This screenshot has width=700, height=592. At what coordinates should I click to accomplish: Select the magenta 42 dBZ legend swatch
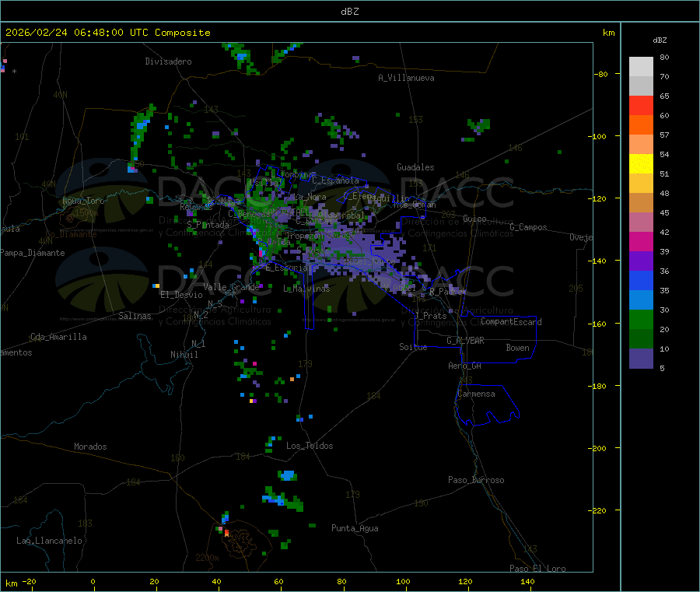[x=641, y=241]
